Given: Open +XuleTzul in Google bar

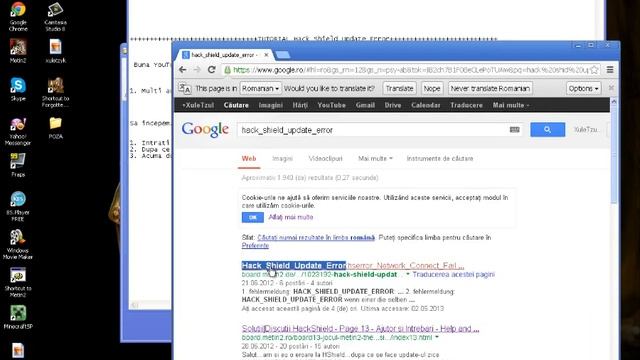Looking at the screenshot, I should [198, 105].
